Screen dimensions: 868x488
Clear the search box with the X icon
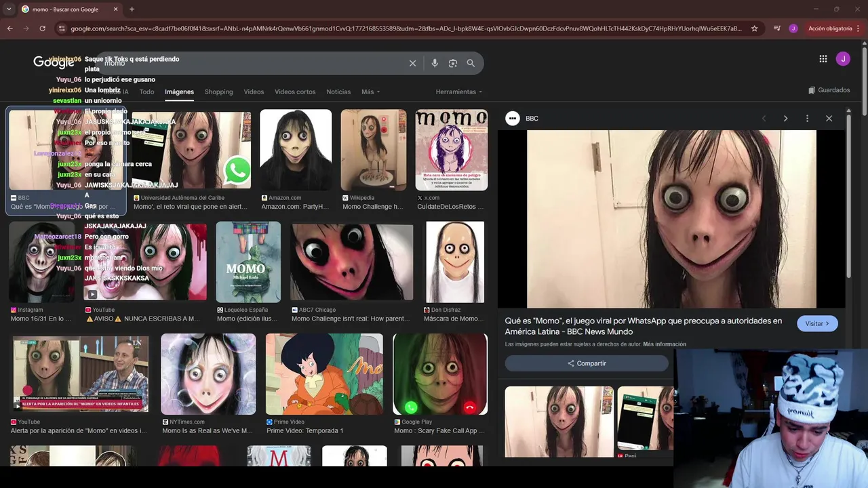[412, 63]
